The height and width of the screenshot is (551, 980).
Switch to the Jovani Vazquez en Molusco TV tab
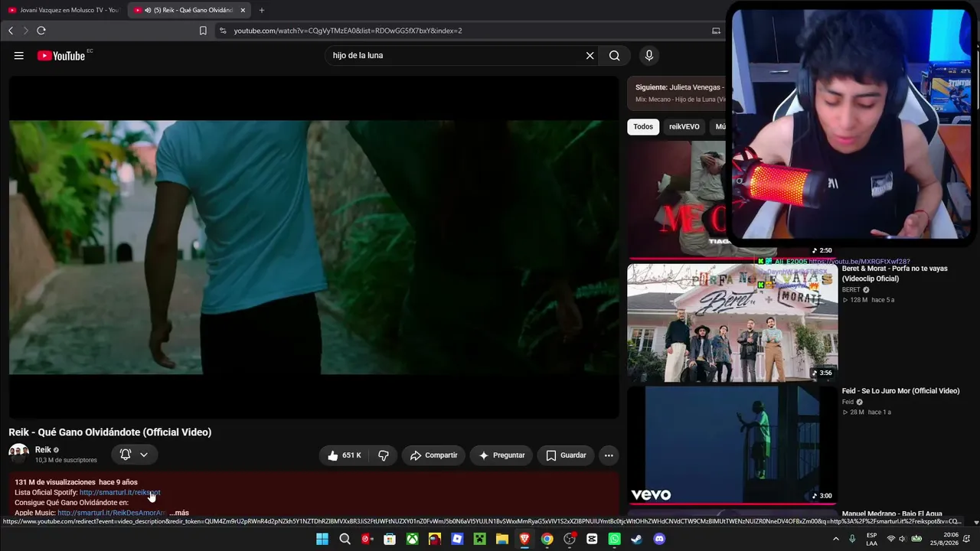pyautogui.click(x=64, y=10)
